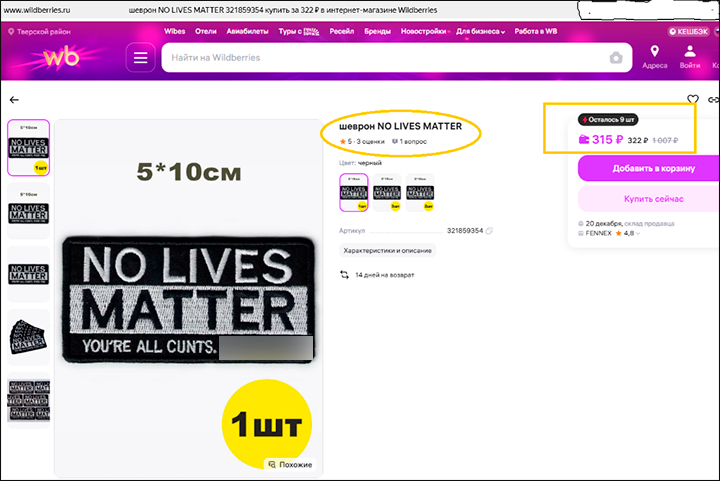Add product to favorites with heart icon
This screenshot has width=720, height=481.
click(692, 100)
